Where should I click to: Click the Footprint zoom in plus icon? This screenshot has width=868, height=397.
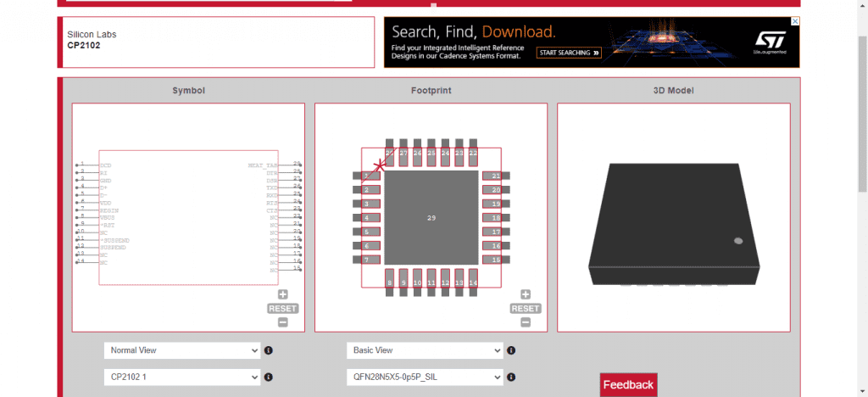(526, 294)
